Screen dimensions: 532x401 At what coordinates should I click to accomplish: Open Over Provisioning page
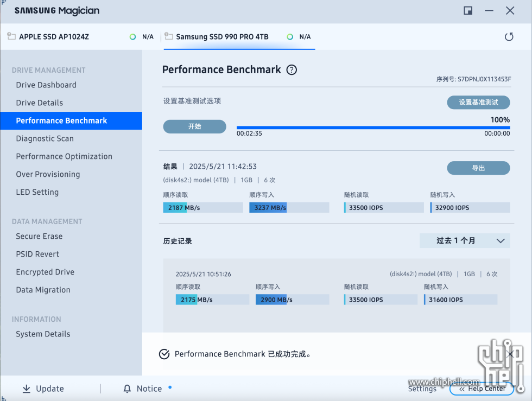tap(48, 174)
